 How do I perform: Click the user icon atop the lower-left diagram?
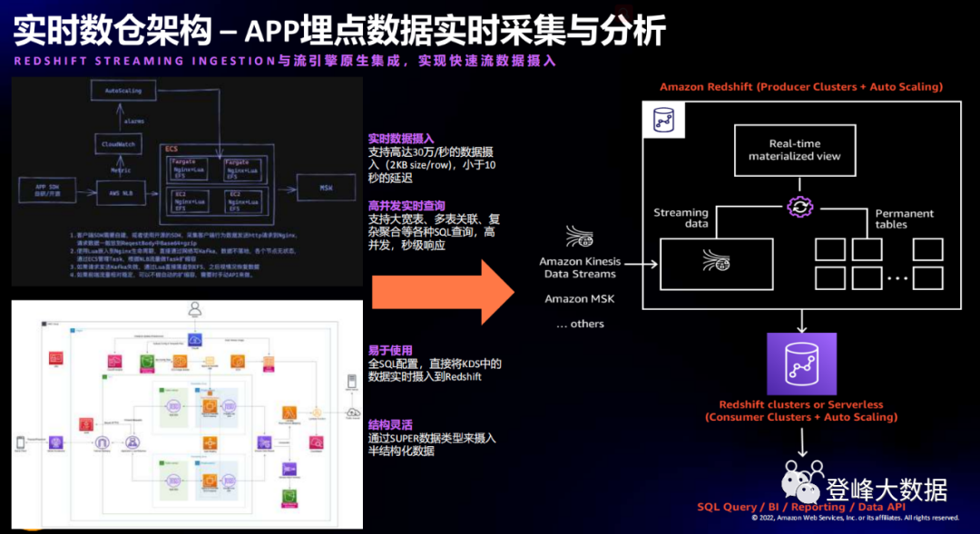coord(195,308)
